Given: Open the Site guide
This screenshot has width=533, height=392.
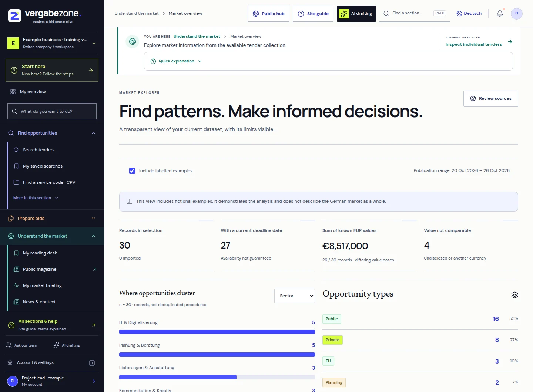Looking at the screenshot, I should coord(313,14).
